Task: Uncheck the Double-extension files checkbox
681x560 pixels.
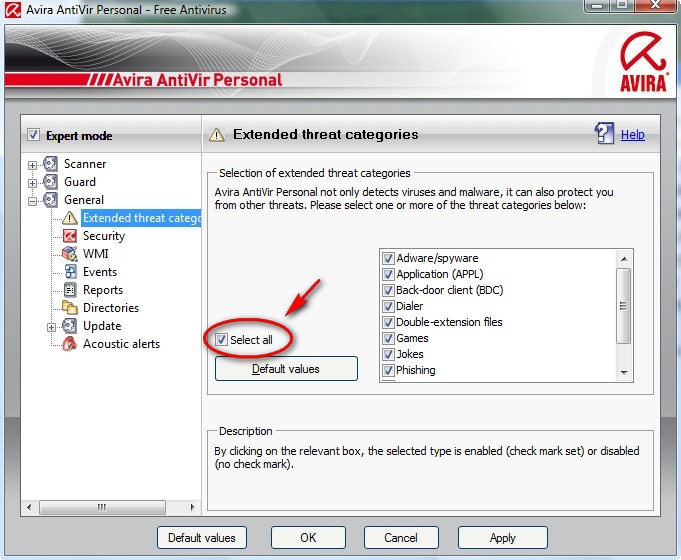Action: pyautogui.click(x=388, y=322)
